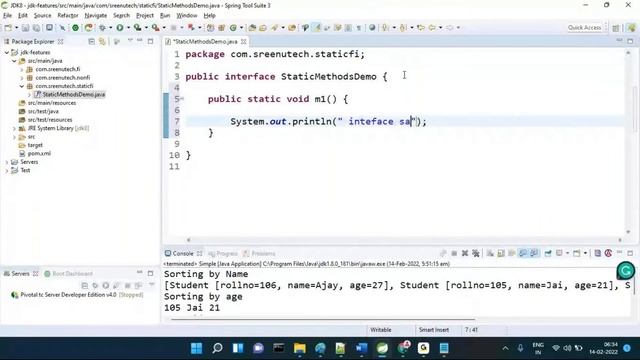Viewport: 640px width, 360px height.
Task: Click the Back navigation arrow icon
Action: click(432, 28)
